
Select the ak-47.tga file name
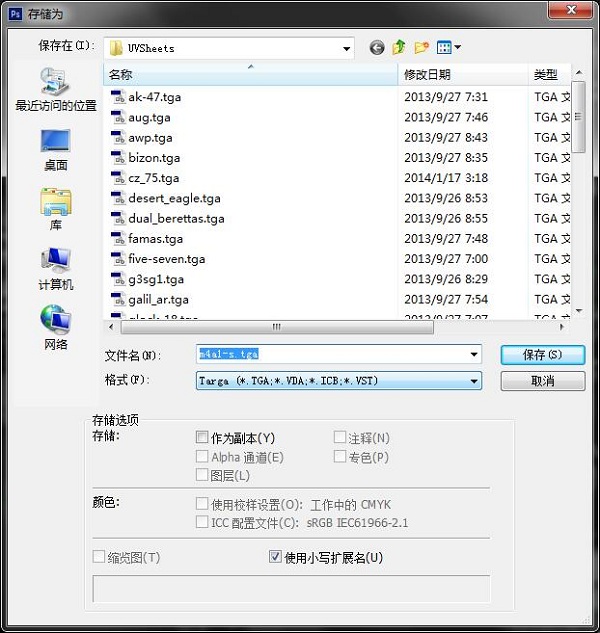click(x=155, y=97)
